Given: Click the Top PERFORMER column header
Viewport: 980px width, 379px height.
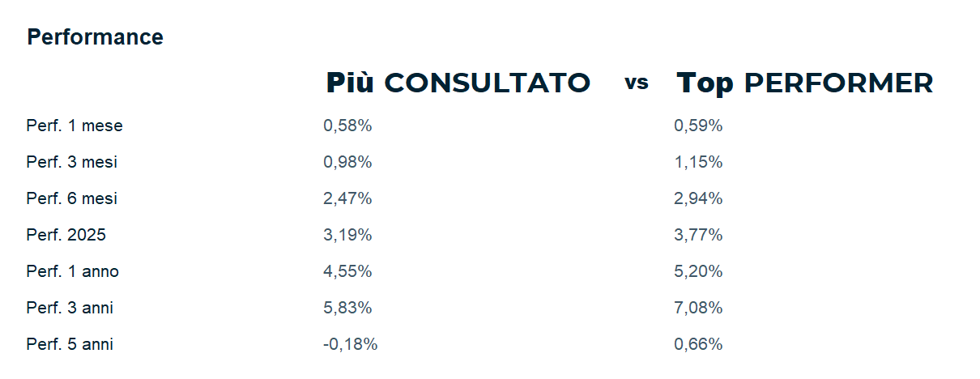Looking at the screenshot, I should (804, 83).
